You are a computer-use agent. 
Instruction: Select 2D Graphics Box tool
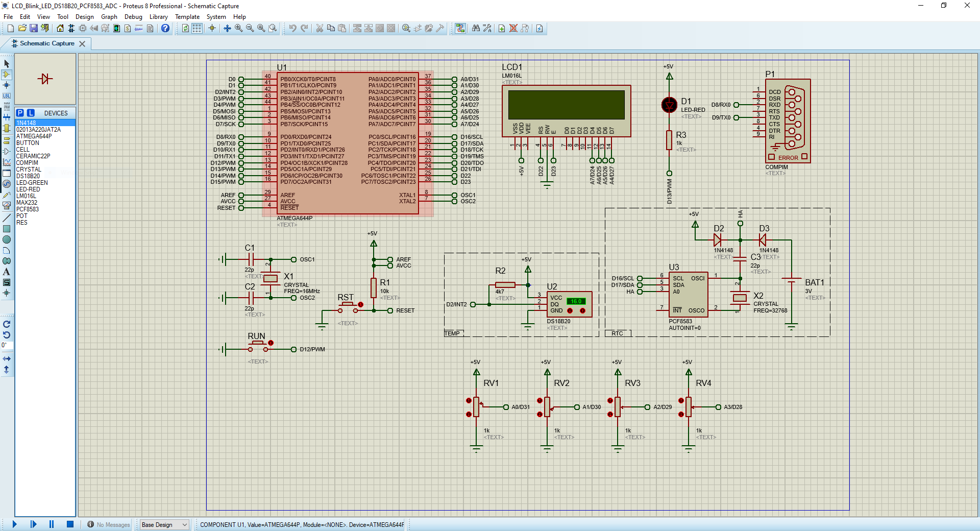(7, 229)
